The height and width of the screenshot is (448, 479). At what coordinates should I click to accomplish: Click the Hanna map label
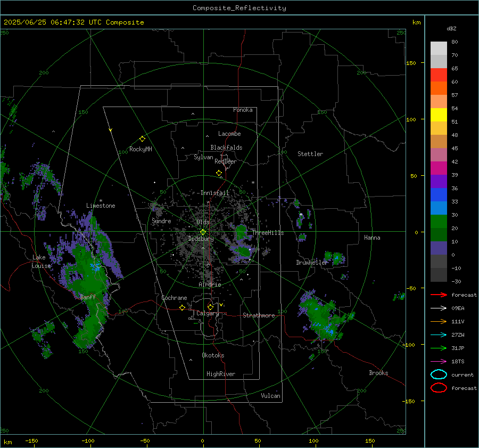(372, 238)
